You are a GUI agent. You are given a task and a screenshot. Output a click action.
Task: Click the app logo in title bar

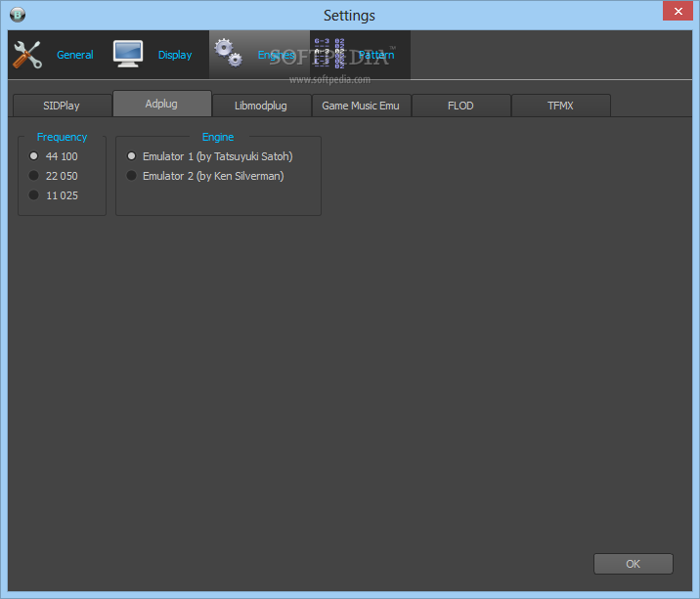[x=18, y=15]
